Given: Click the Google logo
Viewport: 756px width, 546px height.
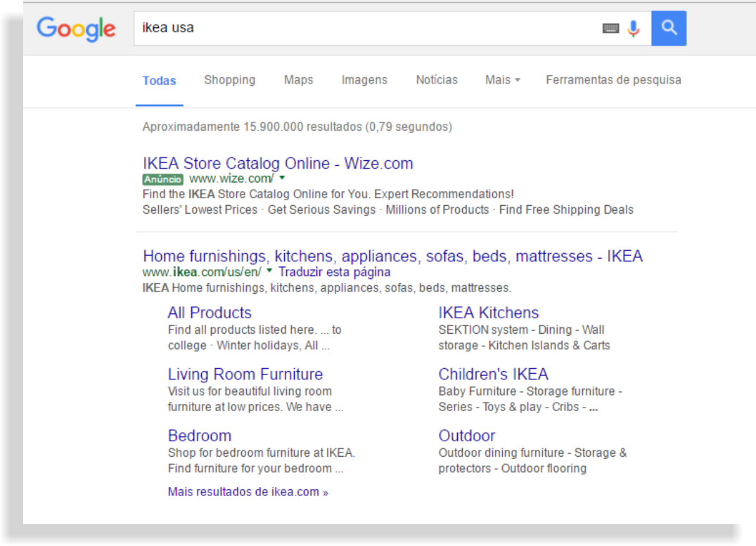Looking at the screenshot, I should [x=76, y=29].
